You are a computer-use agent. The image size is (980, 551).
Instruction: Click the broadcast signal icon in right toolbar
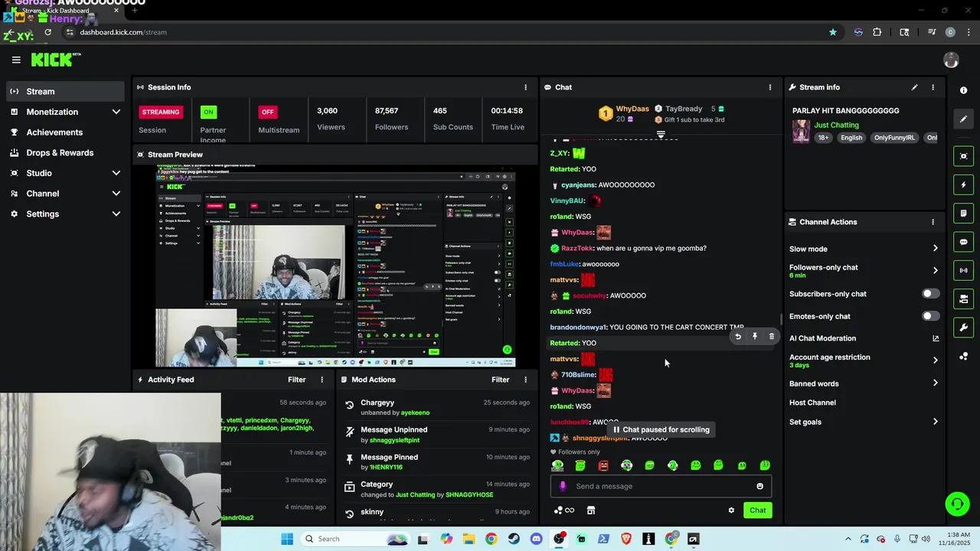pos(963,270)
